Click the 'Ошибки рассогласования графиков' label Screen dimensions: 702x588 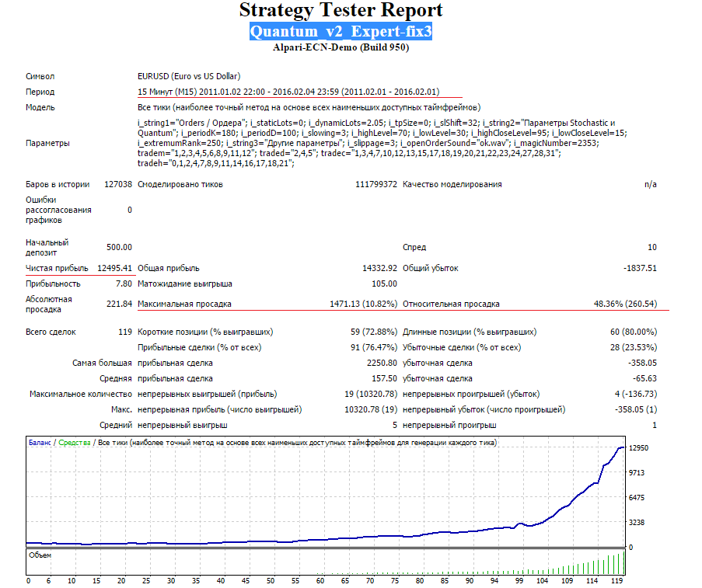tap(58, 210)
